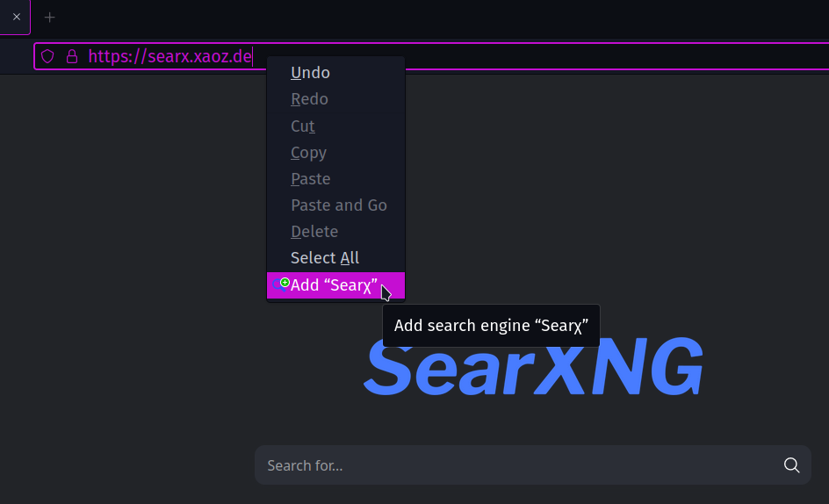Click the padlock site security icon
Image resolution: width=829 pixels, height=504 pixels.
[72, 56]
